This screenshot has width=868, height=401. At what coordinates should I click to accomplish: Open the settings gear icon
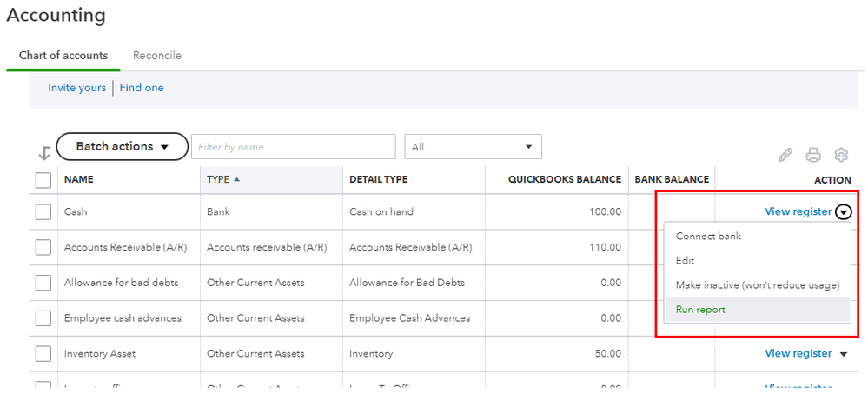coord(841,156)
